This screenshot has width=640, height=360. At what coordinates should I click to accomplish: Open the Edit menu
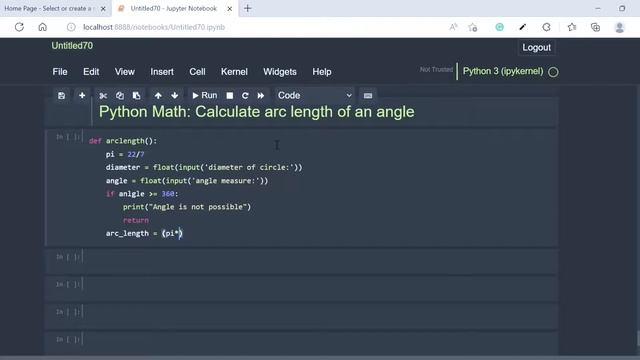(x=91, y=72)
